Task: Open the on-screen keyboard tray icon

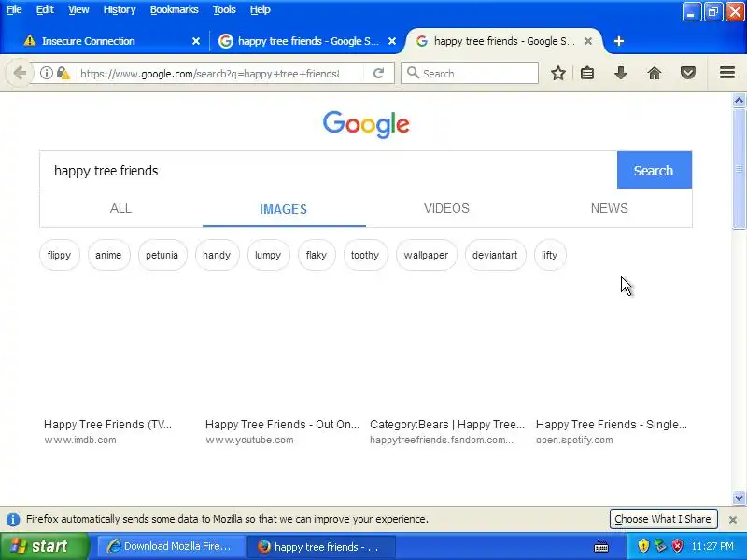Action: [x=601, y=546]
